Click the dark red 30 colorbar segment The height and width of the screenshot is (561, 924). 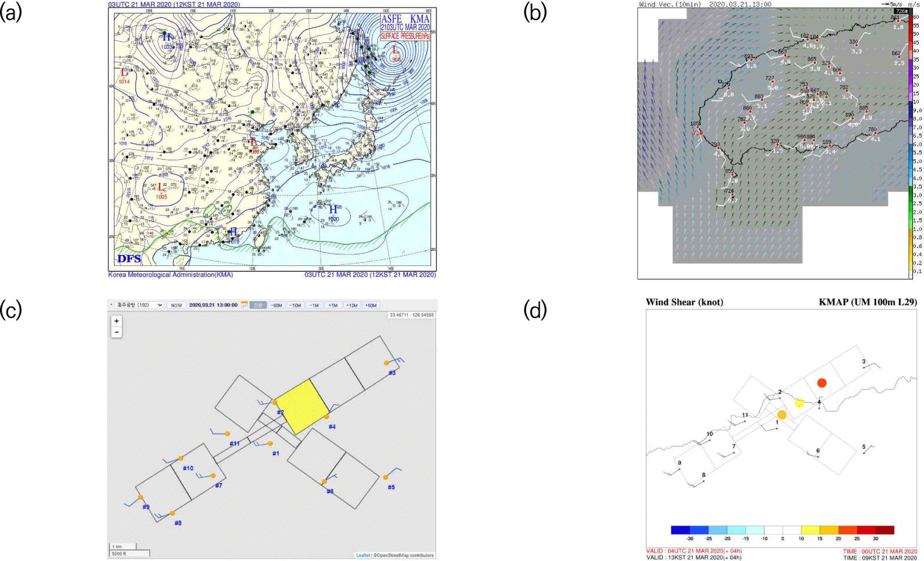885,530
